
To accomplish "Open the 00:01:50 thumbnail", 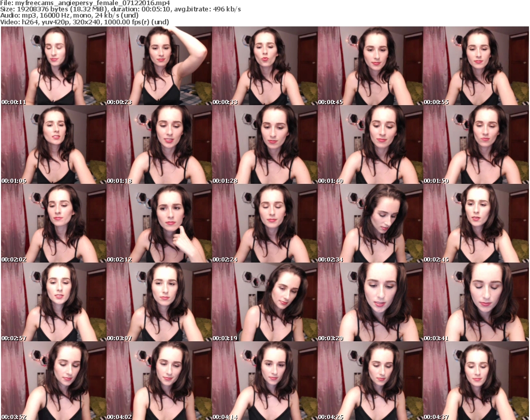I will 476,144.
